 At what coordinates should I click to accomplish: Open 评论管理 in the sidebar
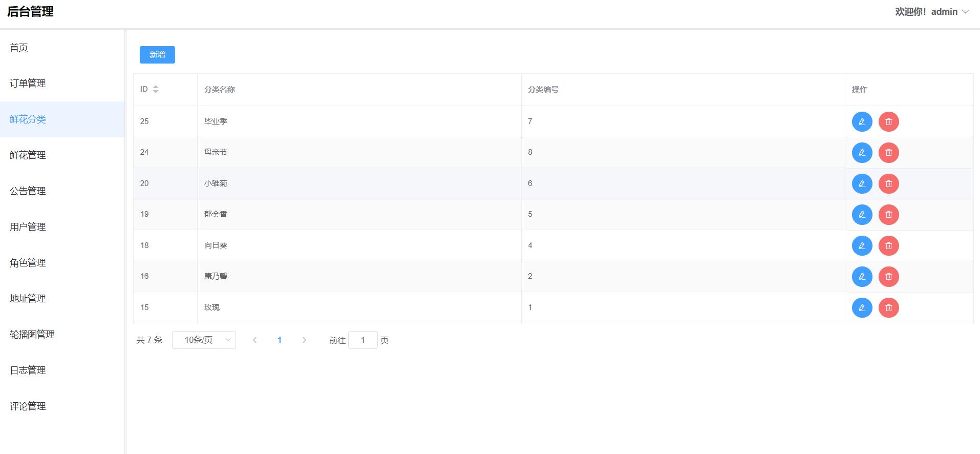(x=62, y=406)
